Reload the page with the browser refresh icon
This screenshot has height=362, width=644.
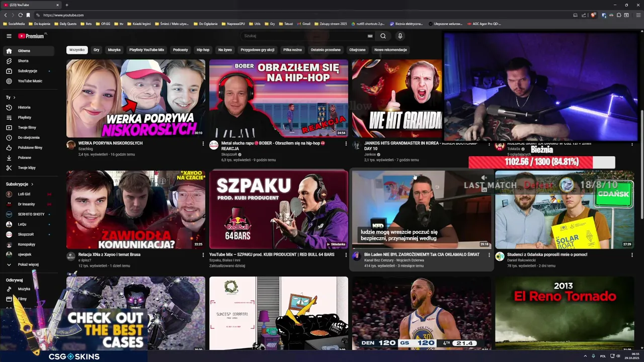(x=21, y=15)
